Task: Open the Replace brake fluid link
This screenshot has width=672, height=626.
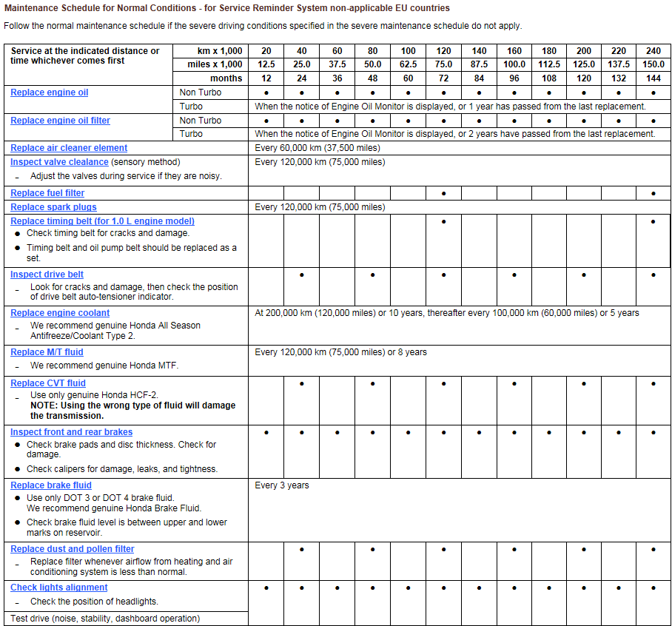Action: coord(51,485)
